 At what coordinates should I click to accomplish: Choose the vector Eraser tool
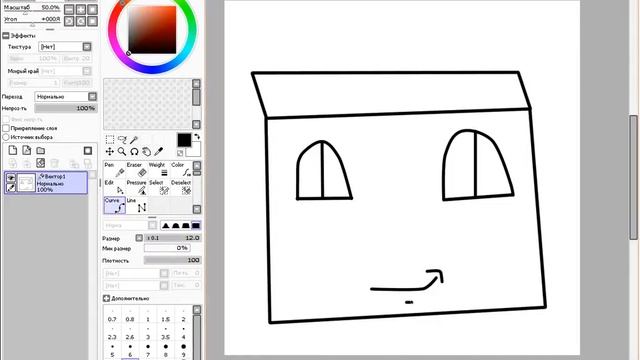tap(136, 170)
